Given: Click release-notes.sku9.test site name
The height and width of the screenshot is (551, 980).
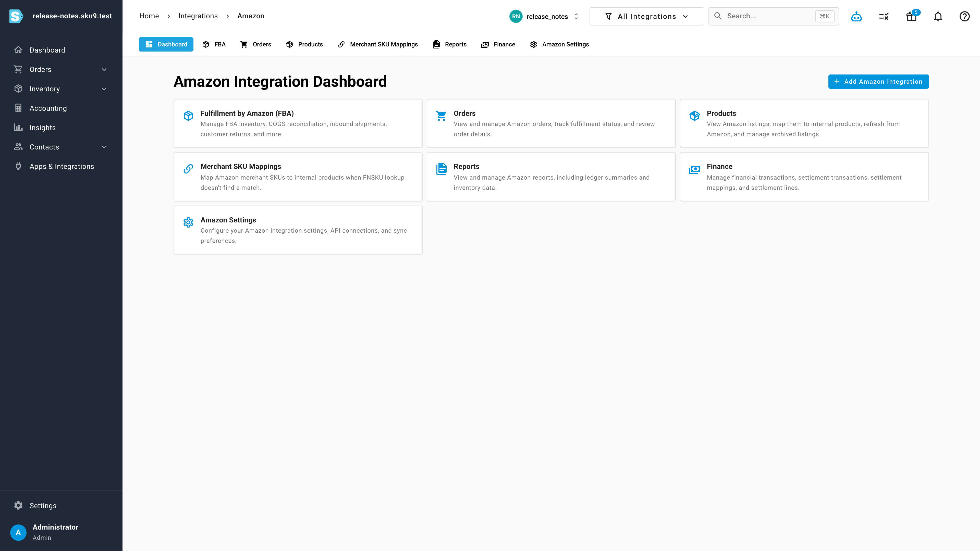Looking at the screenshot, I should click(72, 16).
